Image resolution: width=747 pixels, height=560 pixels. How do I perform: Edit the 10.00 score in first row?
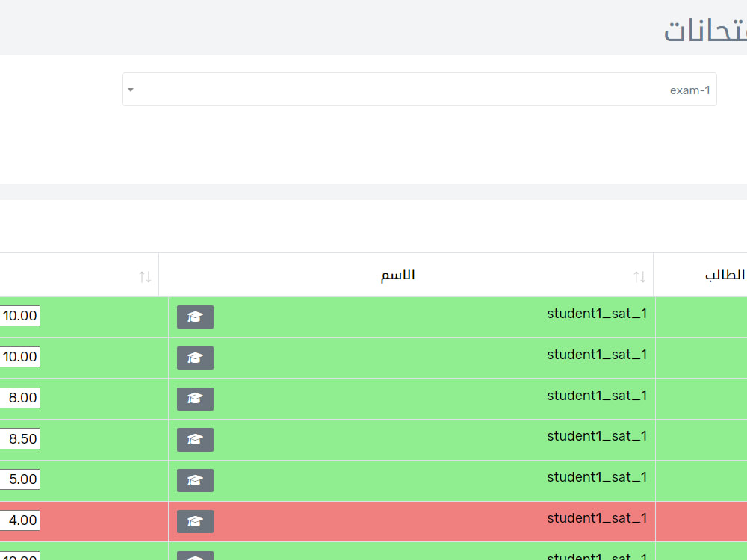click(x=19, y=316)
